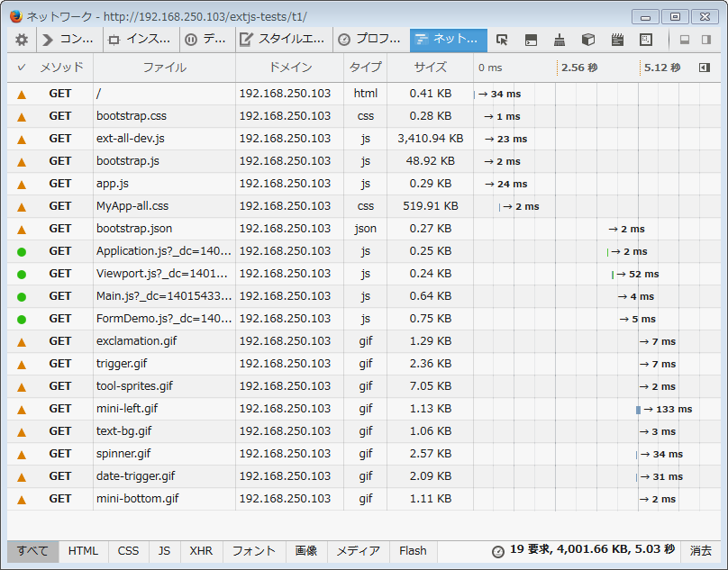Image resolution: width=728 pixels, height=570 pixels.
Task: Switch to the デ... (Debugger) tab
Action: tap(206, 40)
